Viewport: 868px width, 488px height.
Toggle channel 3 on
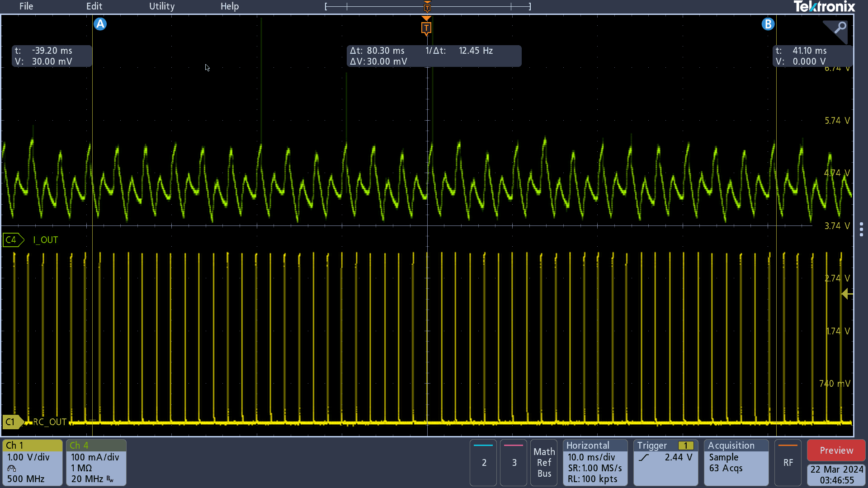coord(514,462)
